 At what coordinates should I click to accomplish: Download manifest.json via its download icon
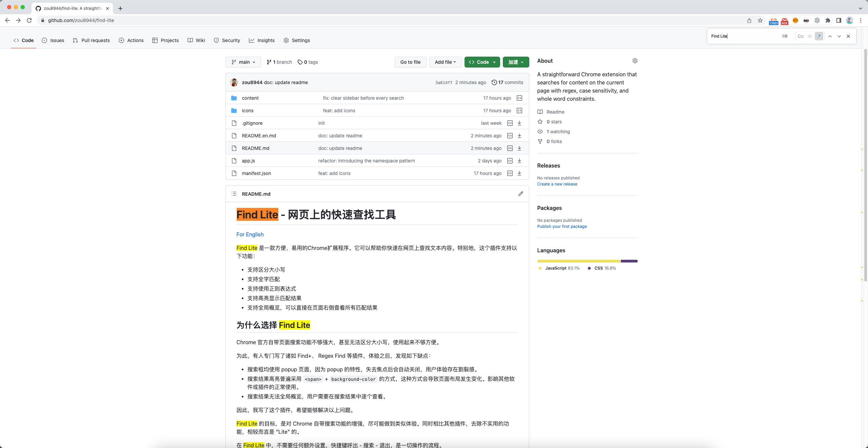click(x=519, y=173)
